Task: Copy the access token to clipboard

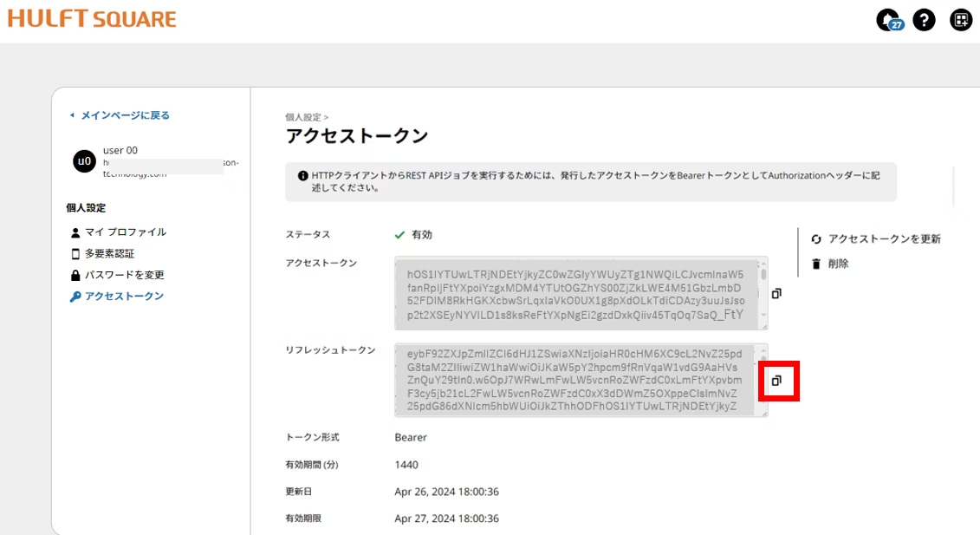Action: [x=776, y=293]
